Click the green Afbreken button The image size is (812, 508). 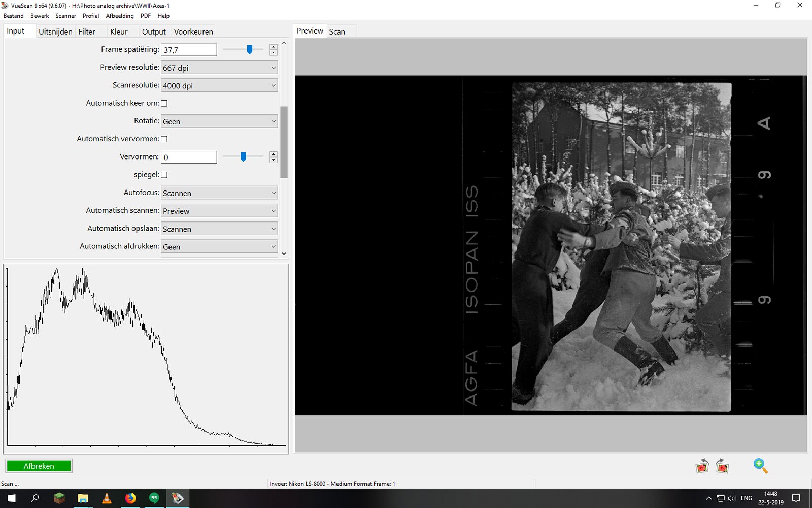coord(39,466)
